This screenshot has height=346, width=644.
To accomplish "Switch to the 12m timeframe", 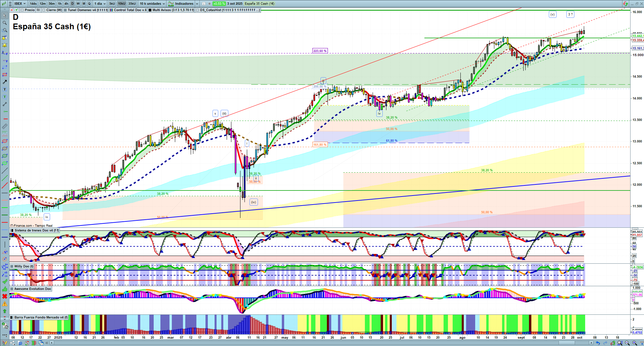I will tap(43, 4).
